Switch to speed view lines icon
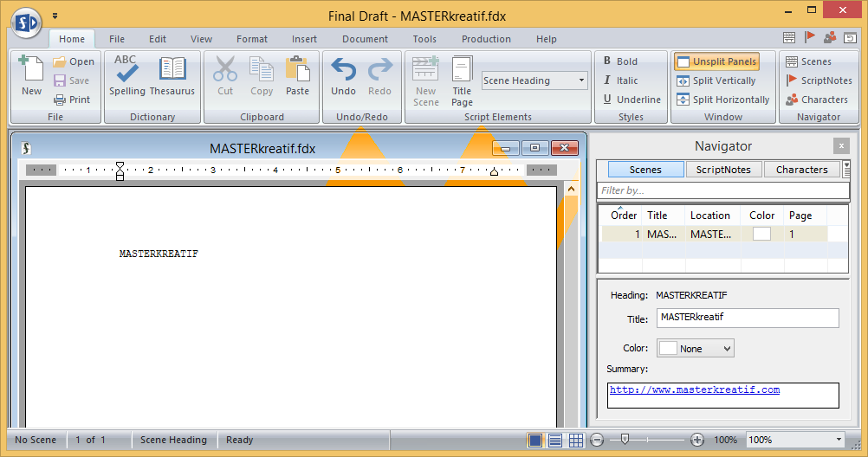This screenshot has width=868, height=457. click(555, 440)
